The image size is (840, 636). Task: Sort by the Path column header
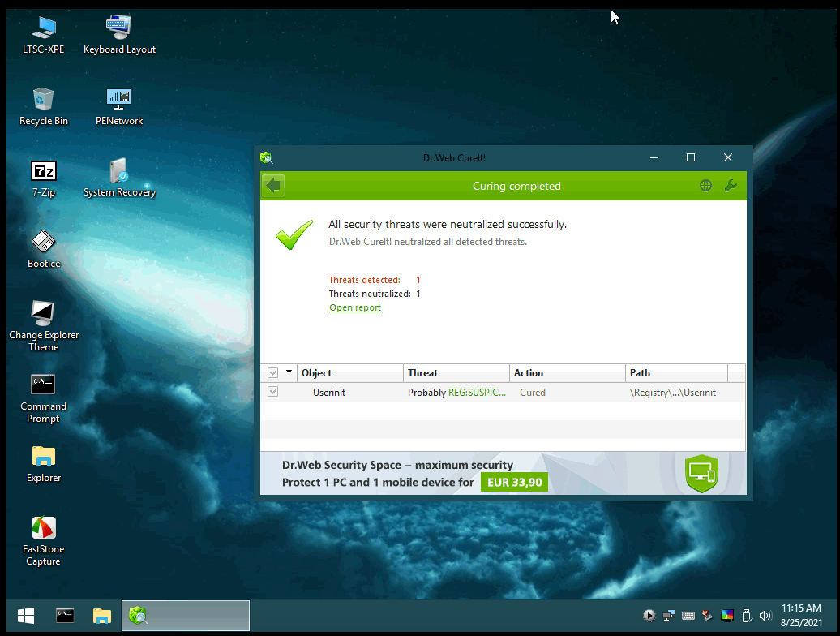[x=676, y=373]
